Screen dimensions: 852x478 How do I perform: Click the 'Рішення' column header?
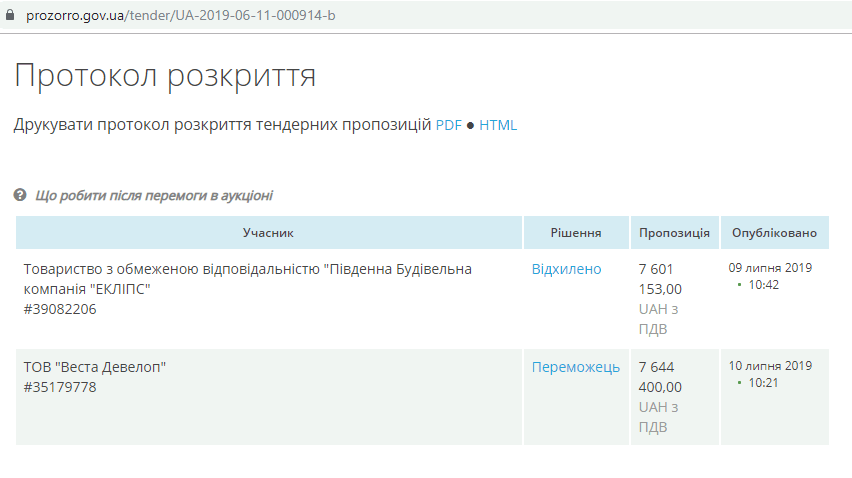click(576, 232)
